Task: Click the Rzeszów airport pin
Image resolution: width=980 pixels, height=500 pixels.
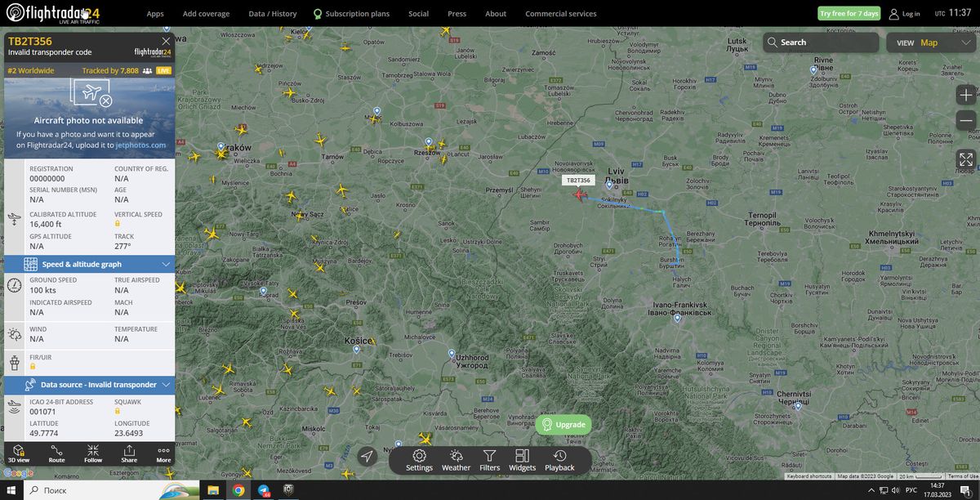Action: pos(428,141)
